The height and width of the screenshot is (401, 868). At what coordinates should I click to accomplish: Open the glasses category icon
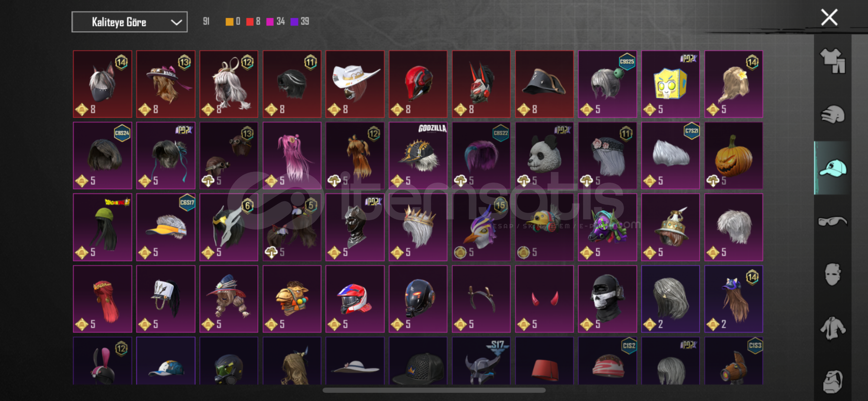pyautogui.click(x=832, y=221)
